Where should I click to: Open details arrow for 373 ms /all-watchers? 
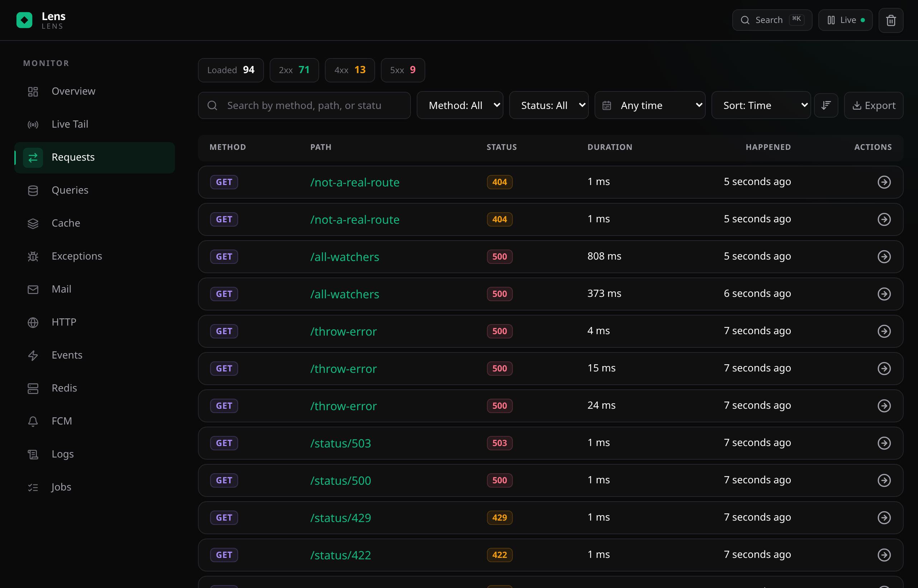[884, 294]
